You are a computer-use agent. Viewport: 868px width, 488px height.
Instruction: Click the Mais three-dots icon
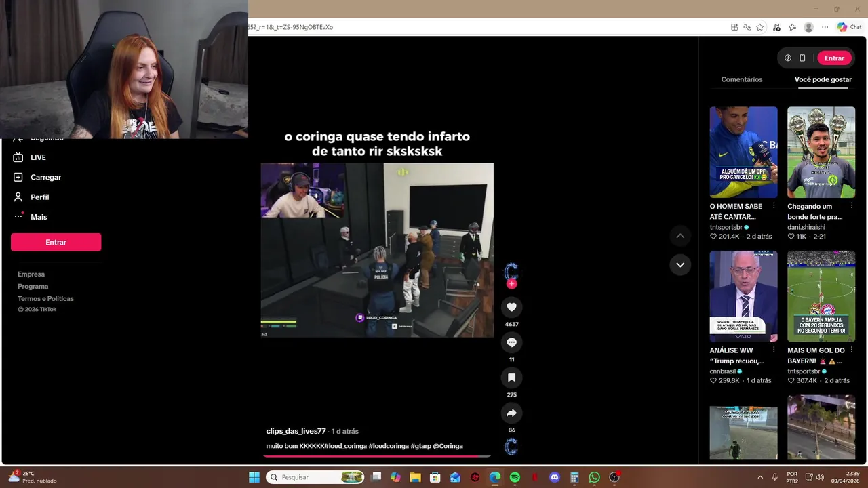[x=18, y=216]
